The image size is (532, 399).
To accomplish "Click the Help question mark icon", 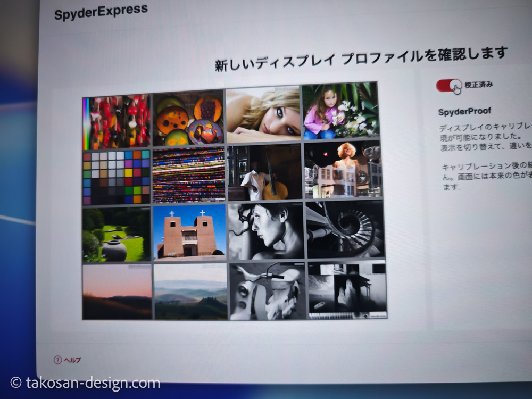I will (56, 359).
